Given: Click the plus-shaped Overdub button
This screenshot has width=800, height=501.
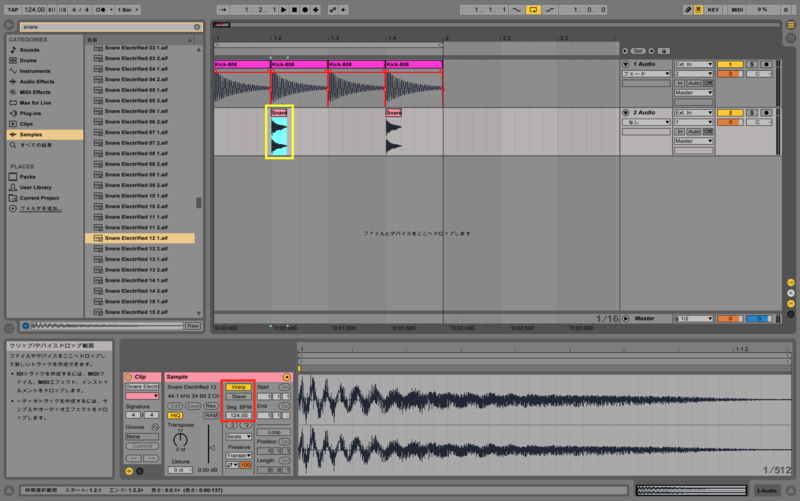Looking at the screenshot, I should click(x=316, y=10).
